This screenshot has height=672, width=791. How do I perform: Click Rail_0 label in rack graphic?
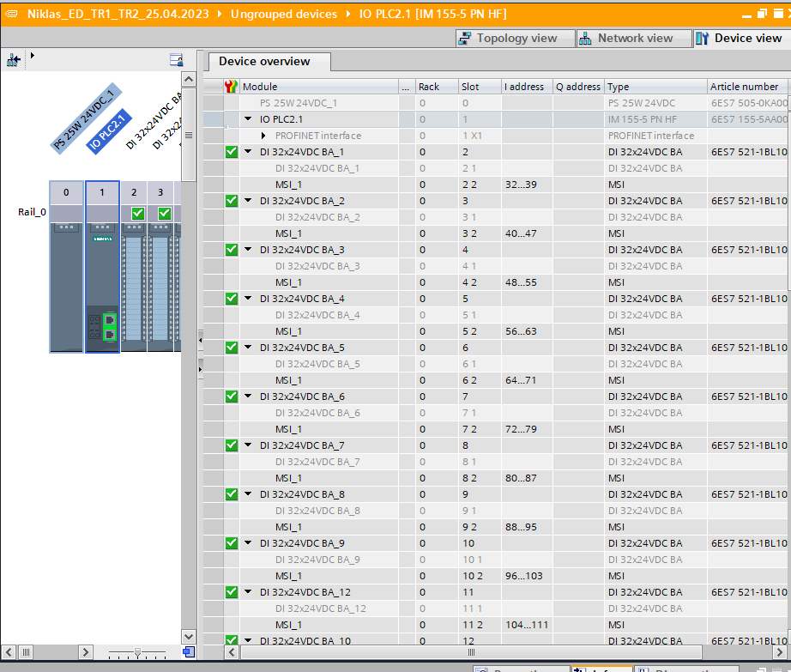(32, 212)
